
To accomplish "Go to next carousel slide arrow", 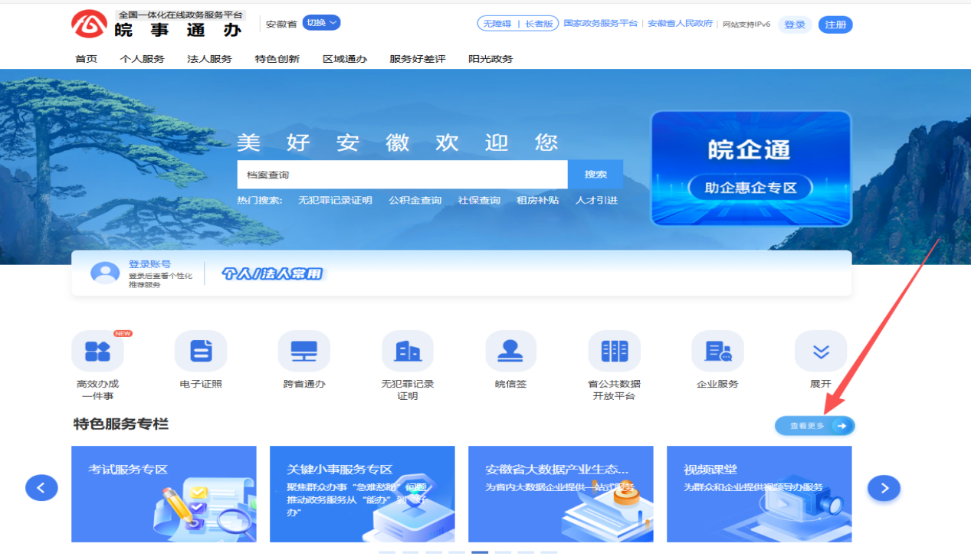I will click(884, 487).
